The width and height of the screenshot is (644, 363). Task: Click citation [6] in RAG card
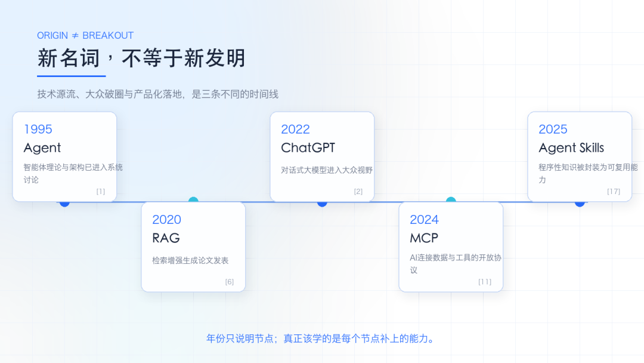click(230, 282)
